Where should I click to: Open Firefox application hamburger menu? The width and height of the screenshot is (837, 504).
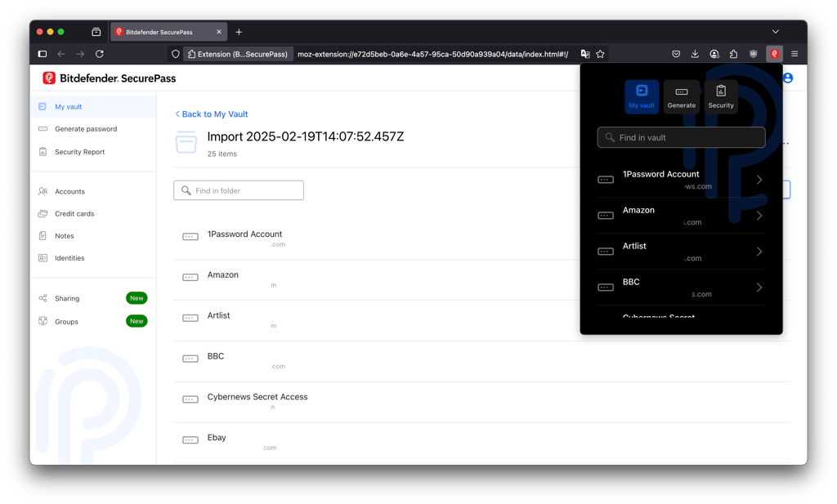pyautogui.click(x=794, y=54)
